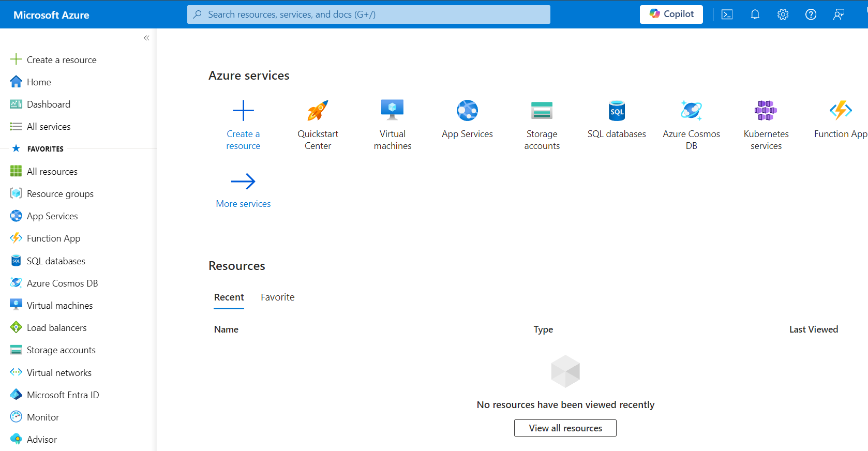The width and height of the screenshot is (868, 451).
Task: Open Cloud Shell from the top bar
Action: (727, 14)
